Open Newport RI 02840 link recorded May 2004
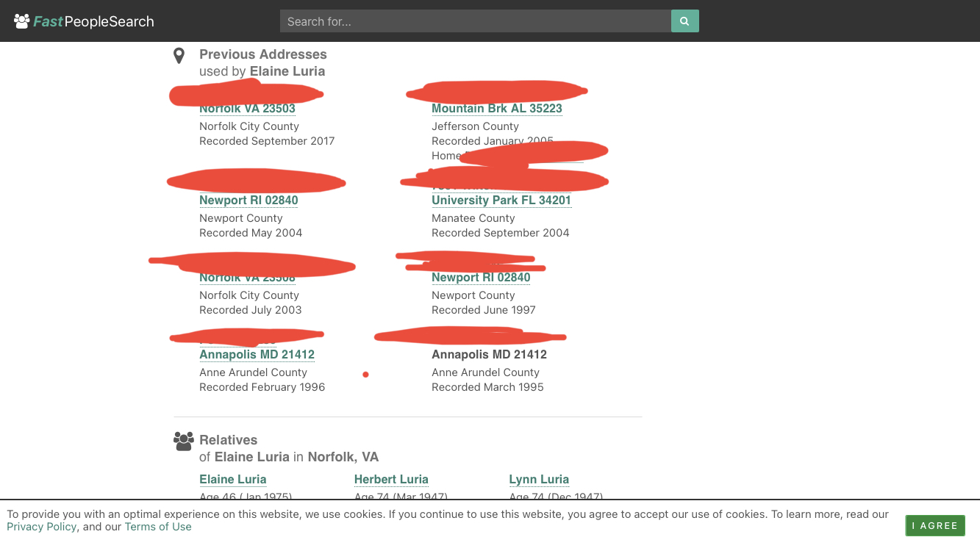Image resolution: width=980 pixels, height=537 pixels. click(248, 201)
